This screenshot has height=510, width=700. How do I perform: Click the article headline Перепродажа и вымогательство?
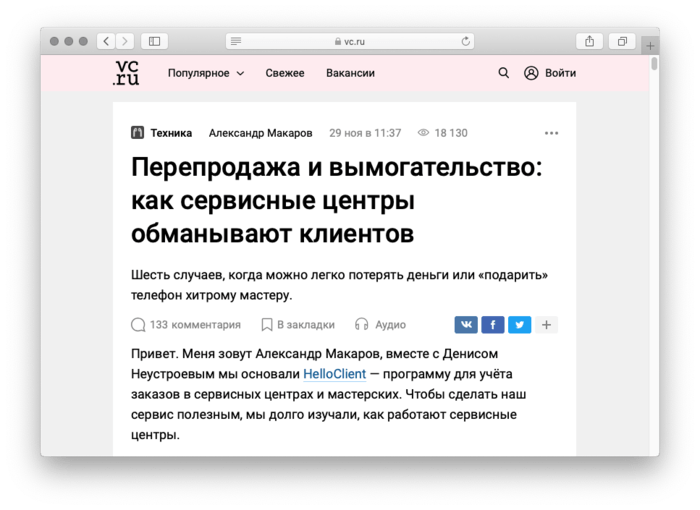pyautogui.click(x=337, y=201)
